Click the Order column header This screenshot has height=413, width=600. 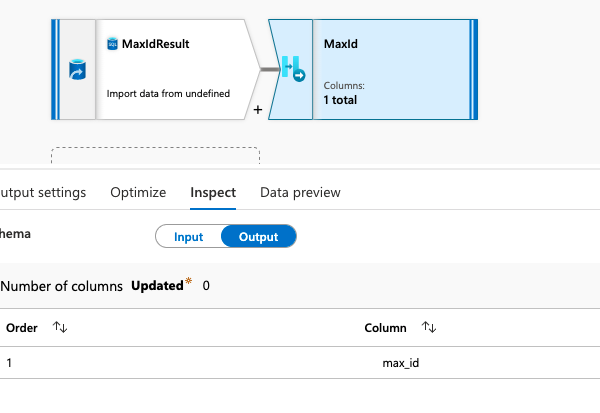pyautogui.click(x=22, y=328)
